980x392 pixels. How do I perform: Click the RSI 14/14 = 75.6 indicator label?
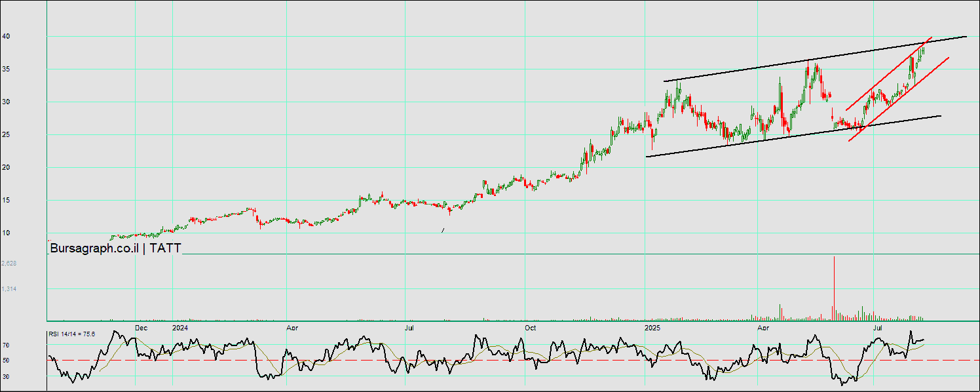tap(71, 334)
